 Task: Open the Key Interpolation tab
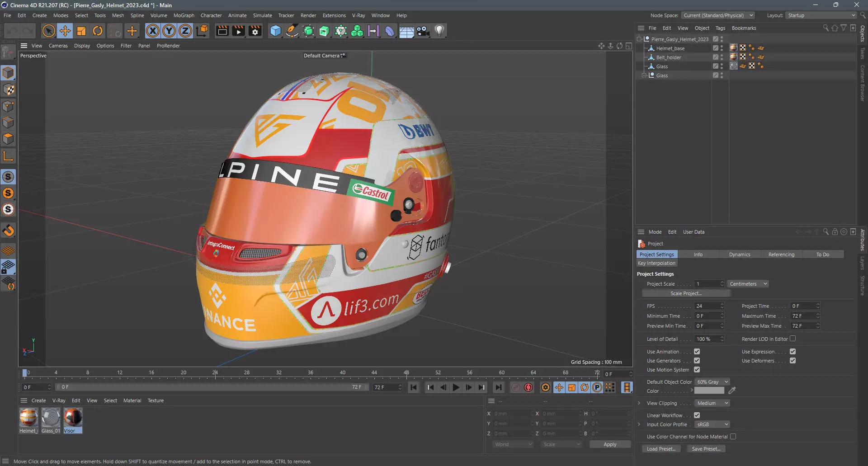coord(656,263)
